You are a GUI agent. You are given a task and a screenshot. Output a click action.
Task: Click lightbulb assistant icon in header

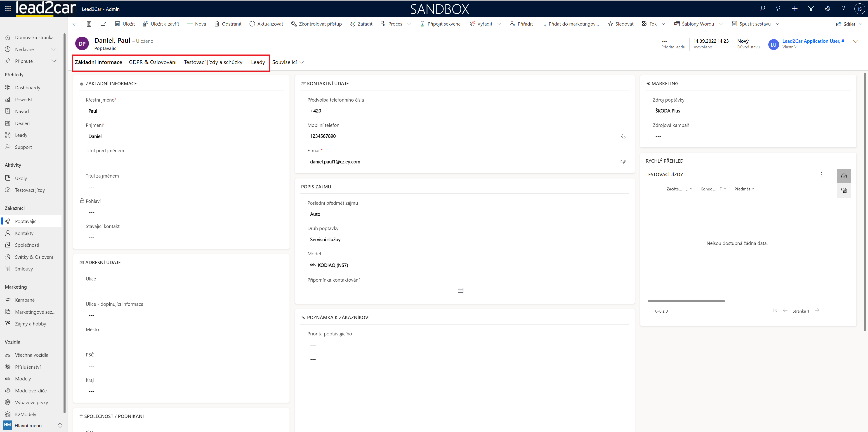coord(778,9)
